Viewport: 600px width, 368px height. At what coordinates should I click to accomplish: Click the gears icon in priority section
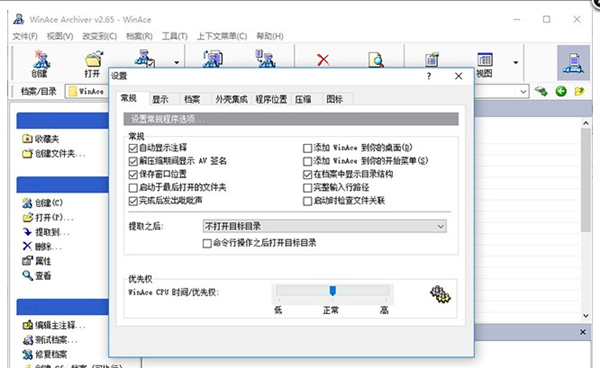[x=440, y=295]
